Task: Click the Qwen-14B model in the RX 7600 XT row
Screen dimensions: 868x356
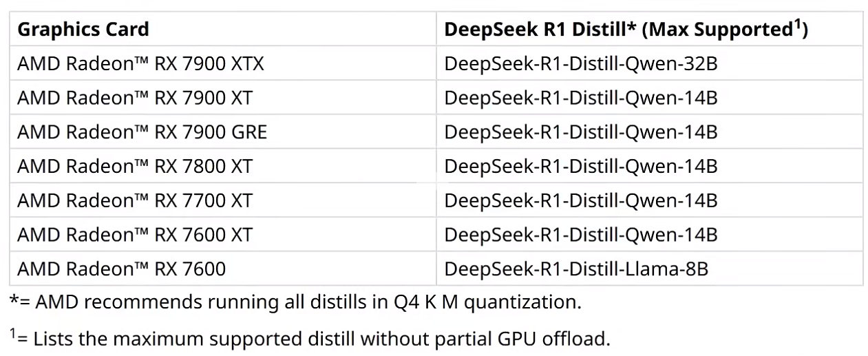Action: pos(581,235)
